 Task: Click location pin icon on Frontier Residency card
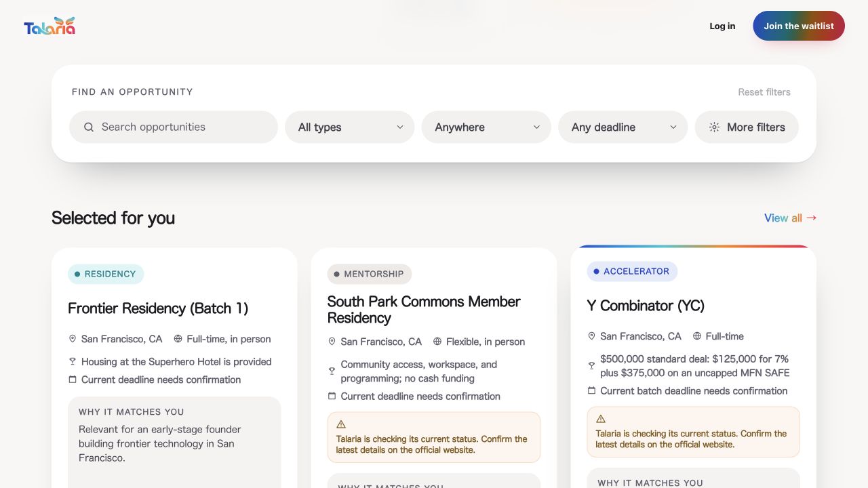(73, 339)
